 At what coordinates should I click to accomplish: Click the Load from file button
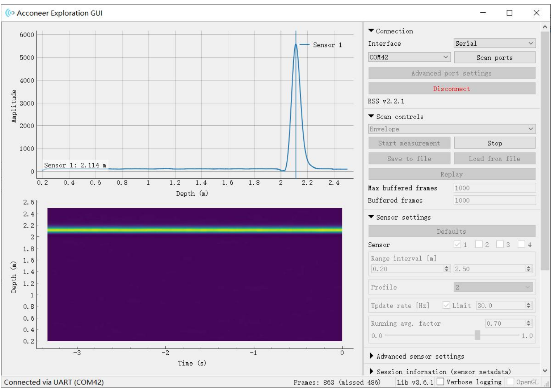tap(495, 159)
